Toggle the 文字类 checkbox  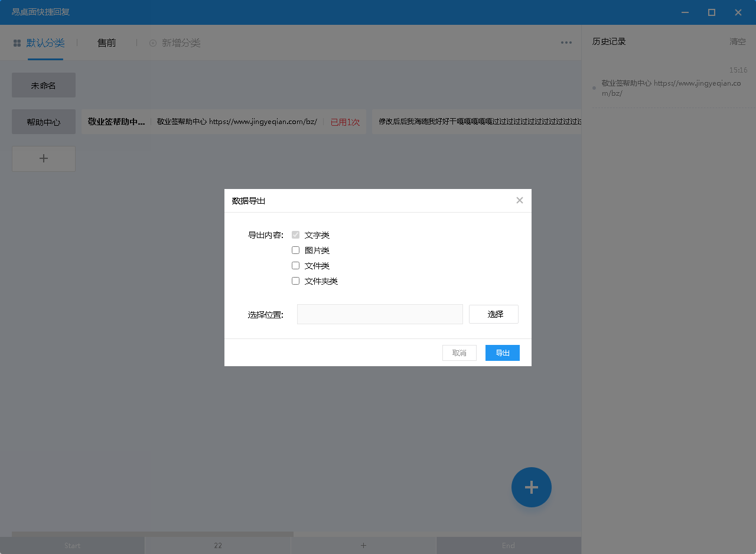296,234
